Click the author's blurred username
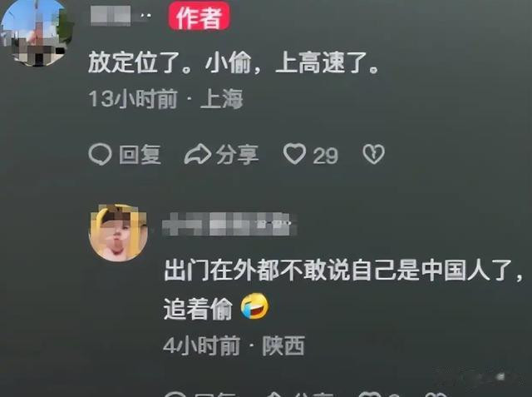The width and height of the screenshot is (532, 397). tap(121, 16)
